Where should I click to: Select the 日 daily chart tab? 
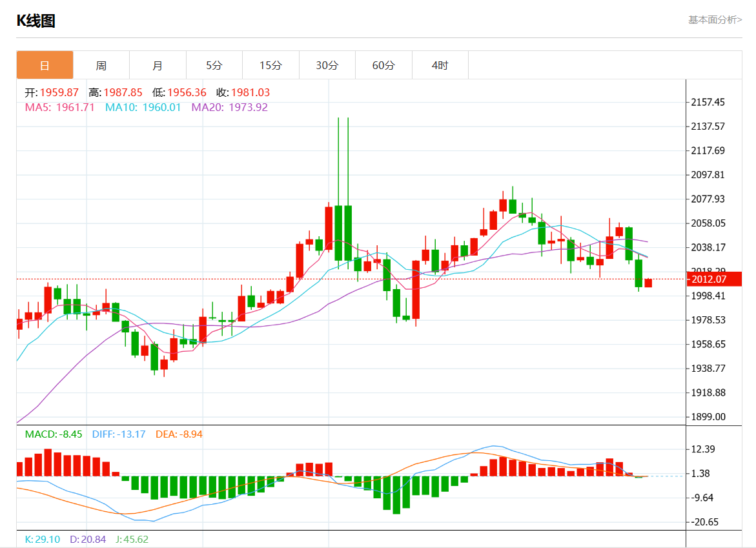[45, 65]
